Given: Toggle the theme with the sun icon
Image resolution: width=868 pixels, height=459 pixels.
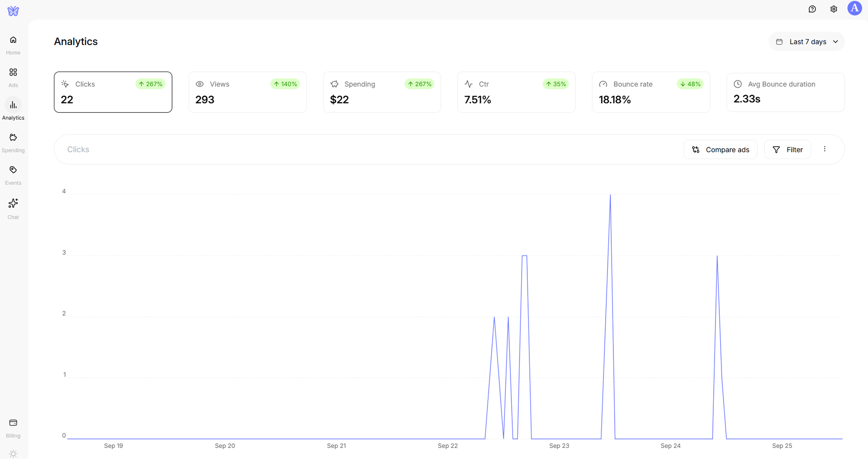Looking at the screenshot, I should coord(13,454).
